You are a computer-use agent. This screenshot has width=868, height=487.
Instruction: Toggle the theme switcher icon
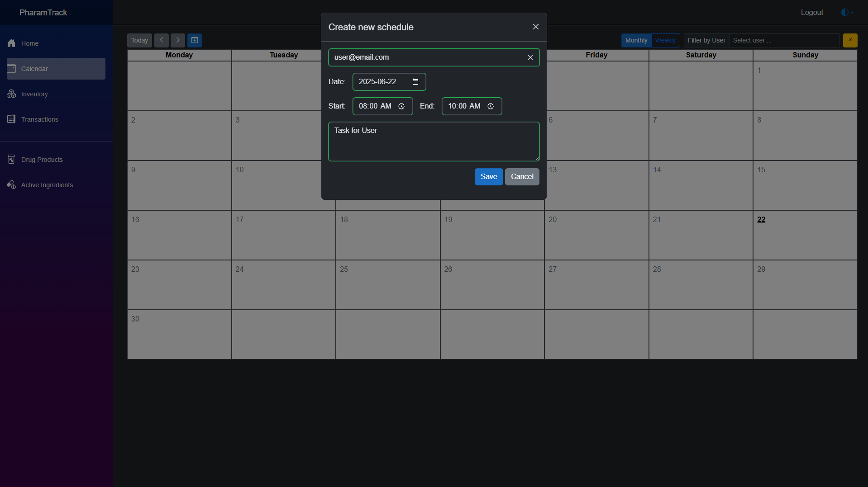[847, 13]
